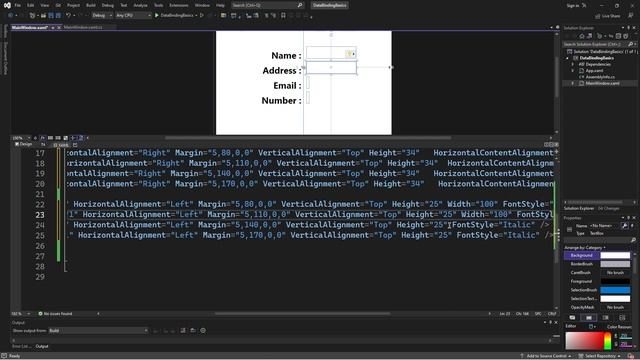Screen dimensions: 640x360
Task: Click the Save All toolbar icon
Action: (x=58, y=15)
